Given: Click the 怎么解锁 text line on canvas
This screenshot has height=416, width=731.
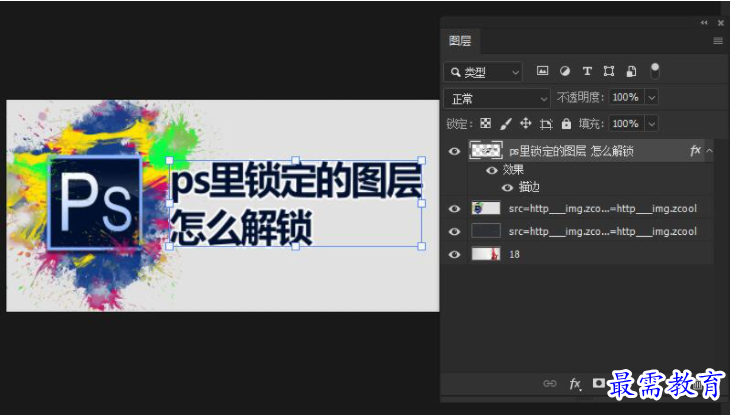Looking at the screenshot, I should coord(241,227).
